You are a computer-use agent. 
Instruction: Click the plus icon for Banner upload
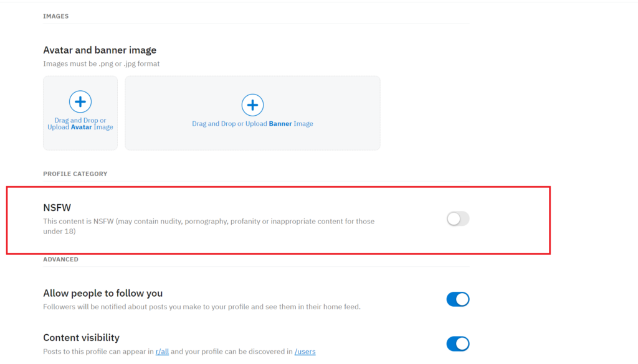(252, 105)
